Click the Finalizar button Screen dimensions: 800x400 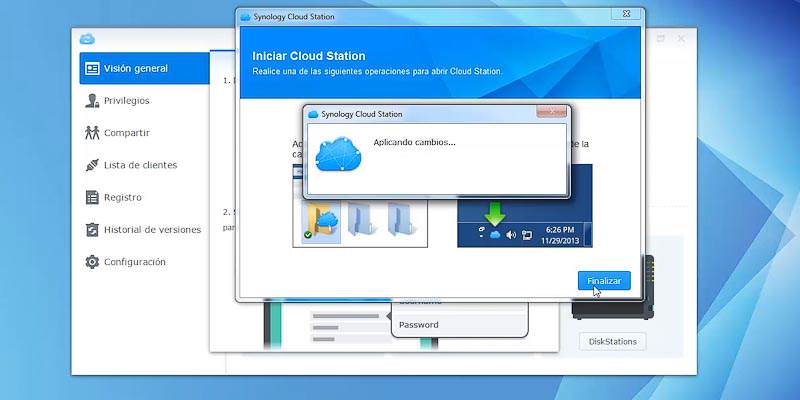click(x=604, y=281)
